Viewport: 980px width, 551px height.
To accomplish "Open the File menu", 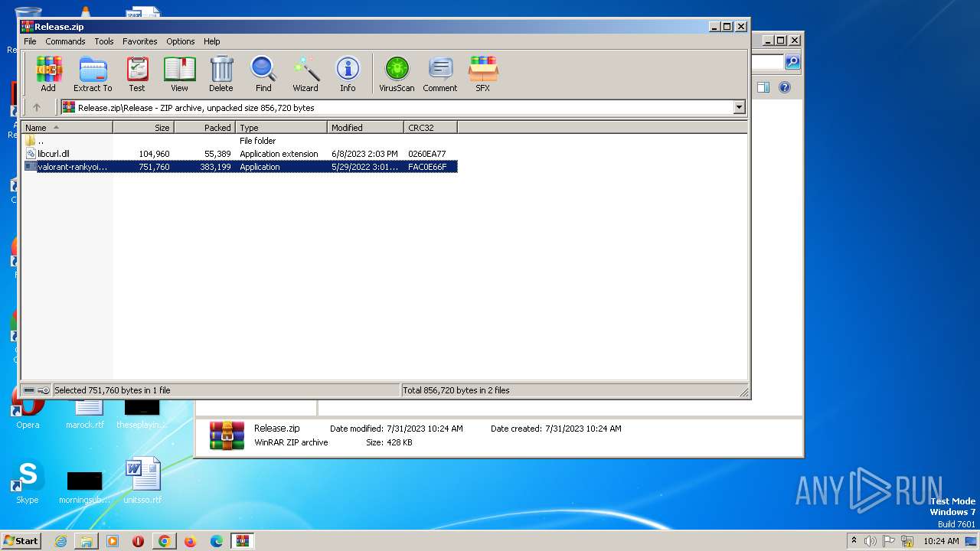I will [30, 41].
